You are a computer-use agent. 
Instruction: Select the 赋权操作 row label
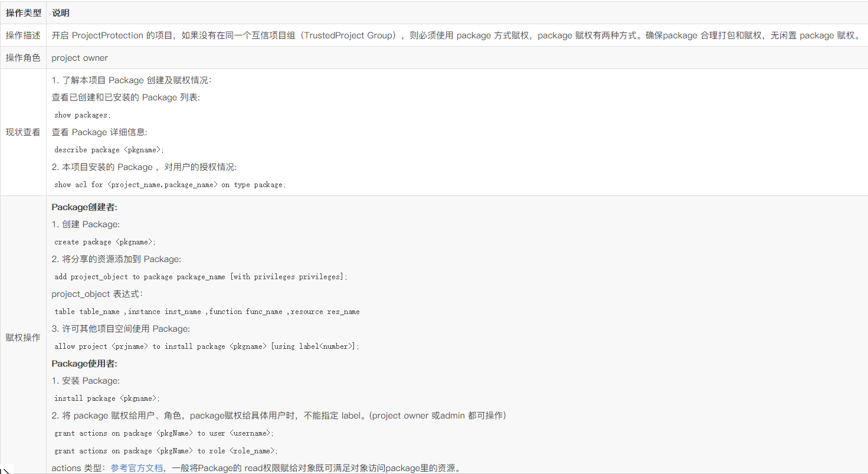[23, 338]
